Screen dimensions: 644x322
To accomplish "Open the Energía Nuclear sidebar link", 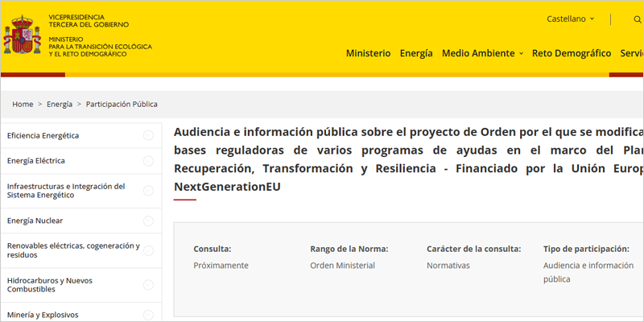I will [x=35, y=221].
